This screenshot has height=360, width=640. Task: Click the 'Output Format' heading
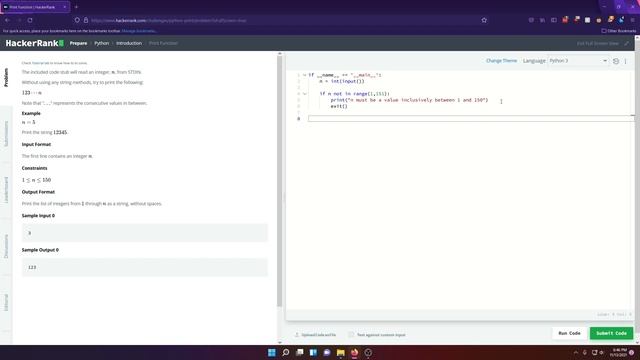click(38, 192)
